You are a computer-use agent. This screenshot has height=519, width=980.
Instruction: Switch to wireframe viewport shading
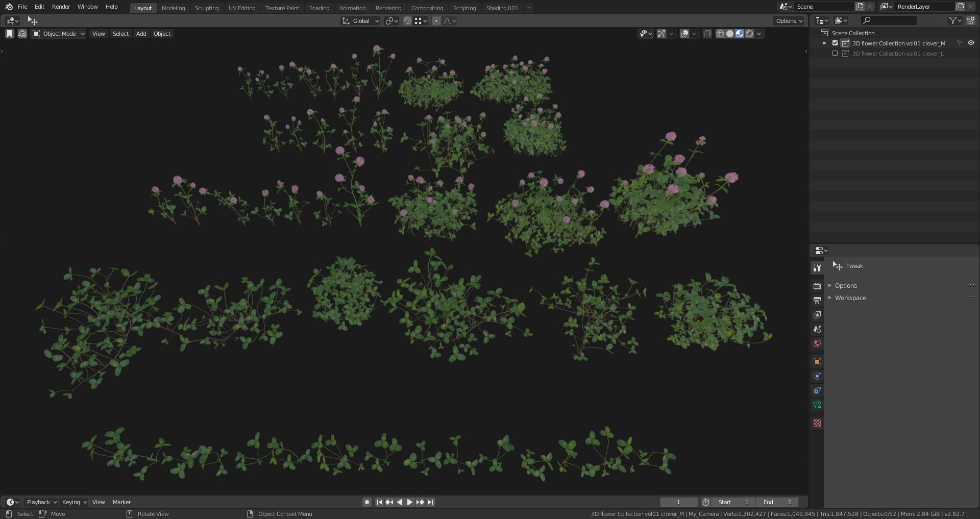[x=720, y=34]
